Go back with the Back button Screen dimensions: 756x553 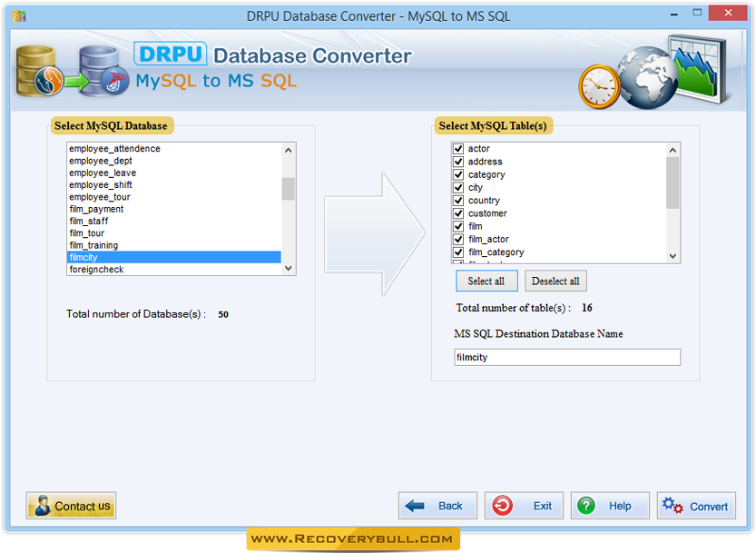(437, 506)
